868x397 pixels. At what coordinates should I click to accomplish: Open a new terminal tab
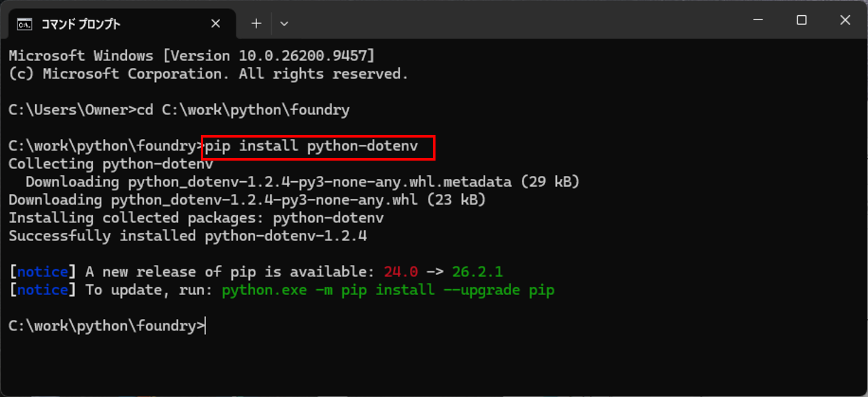tap(256, 24)
